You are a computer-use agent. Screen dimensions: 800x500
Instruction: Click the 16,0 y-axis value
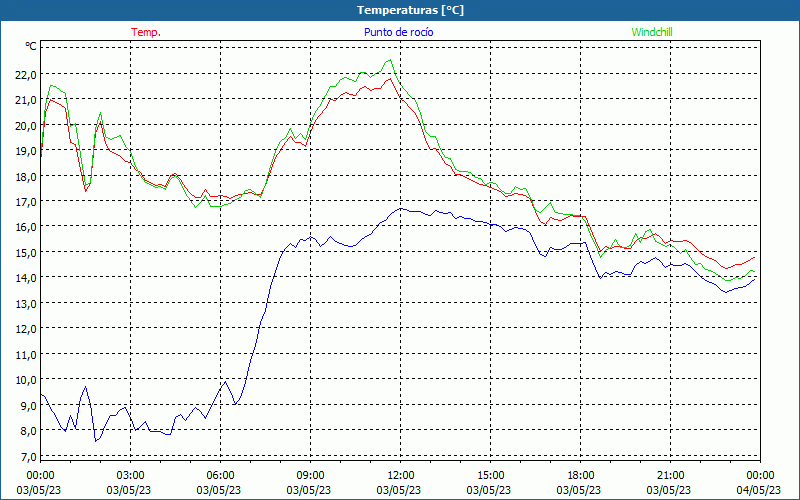(27, 228)
